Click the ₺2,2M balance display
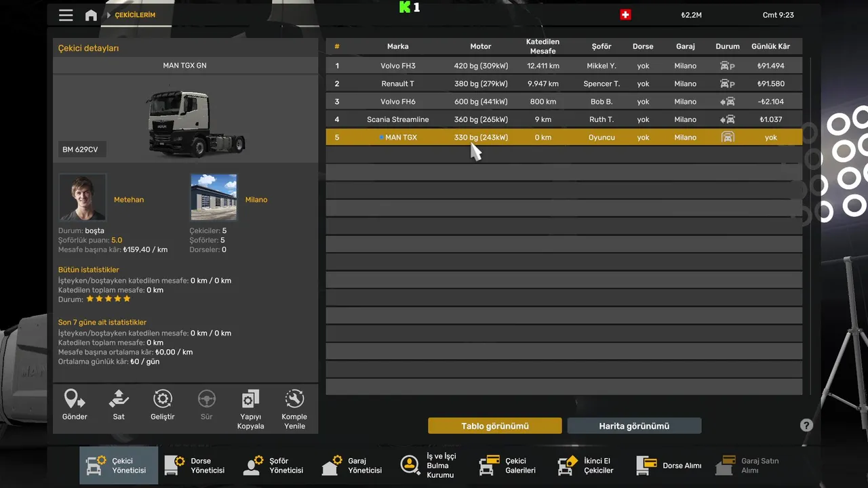Screen dimensions: 868x488 click(x=692, y=15)
